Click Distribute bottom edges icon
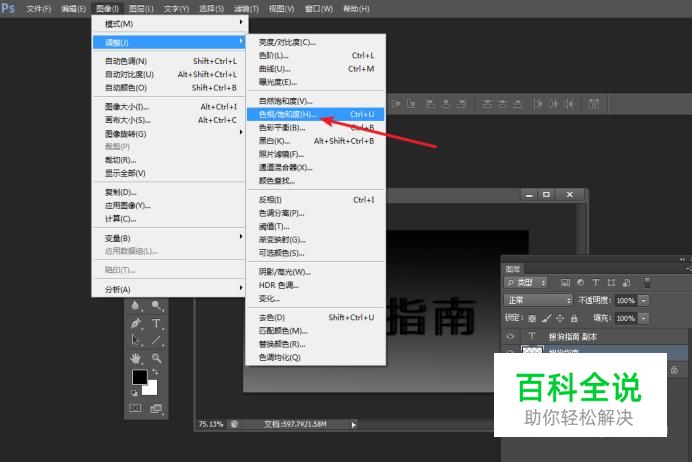Screen dimensions: 692x462 518,104
